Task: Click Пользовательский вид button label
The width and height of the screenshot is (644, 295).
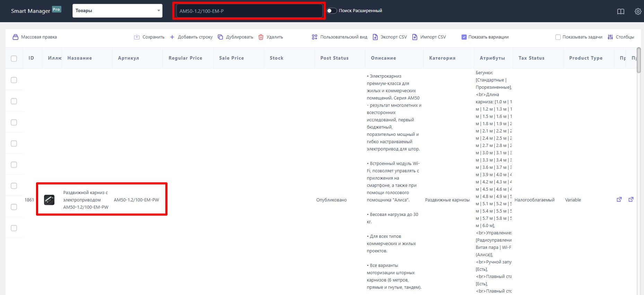Action: click(x=344, y=37)
